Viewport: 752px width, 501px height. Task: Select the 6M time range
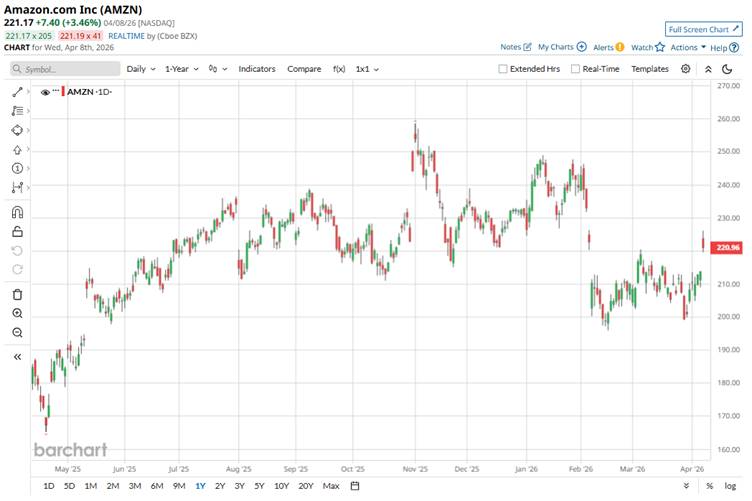pyautogui.click(x=157, y=486)
